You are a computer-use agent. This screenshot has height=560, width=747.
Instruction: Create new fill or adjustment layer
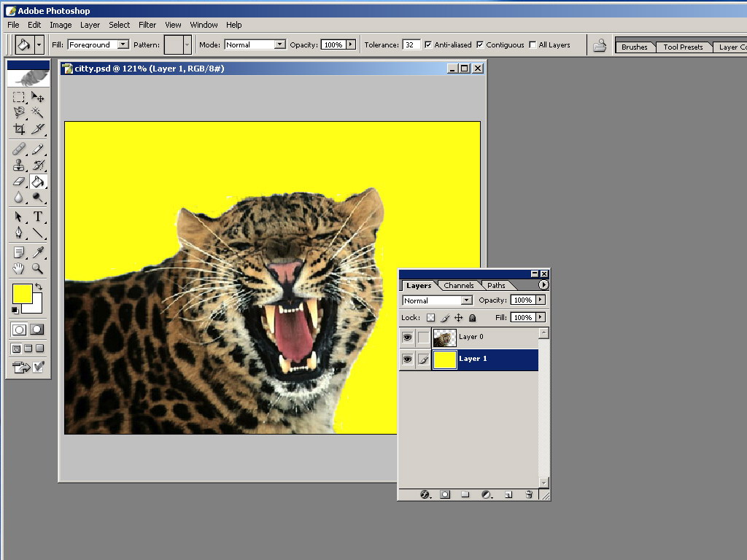487,495
